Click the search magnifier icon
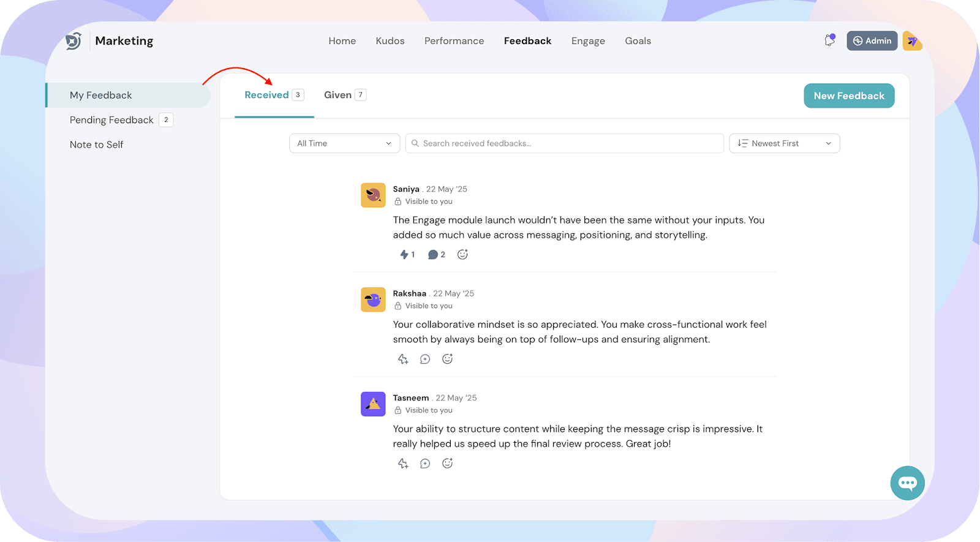The width and height of the screenshot is (980, 542). point(415,143)
